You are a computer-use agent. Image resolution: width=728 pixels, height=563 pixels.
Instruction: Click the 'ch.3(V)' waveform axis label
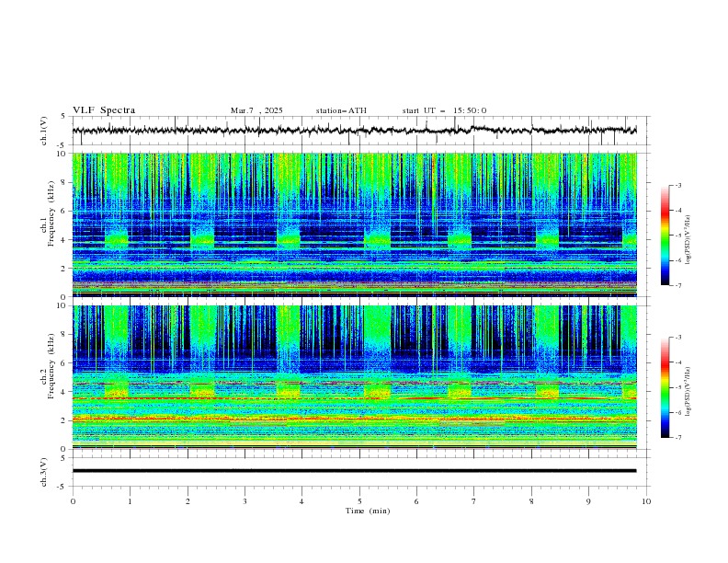pos(43,472)
